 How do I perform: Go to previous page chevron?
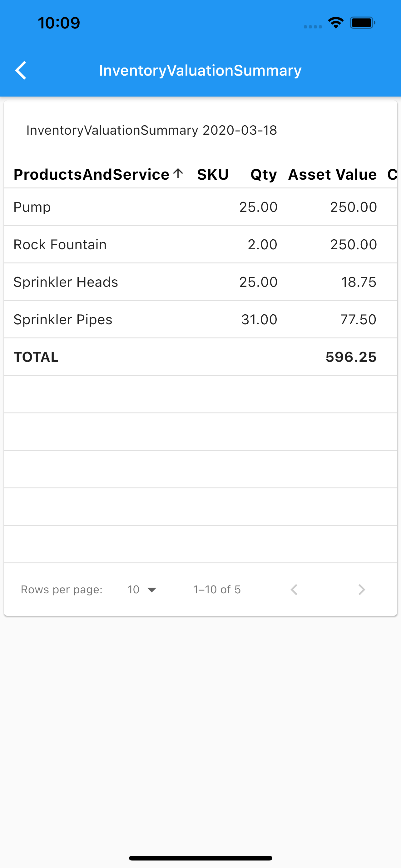pyautogui.click(x=294, y=589)
